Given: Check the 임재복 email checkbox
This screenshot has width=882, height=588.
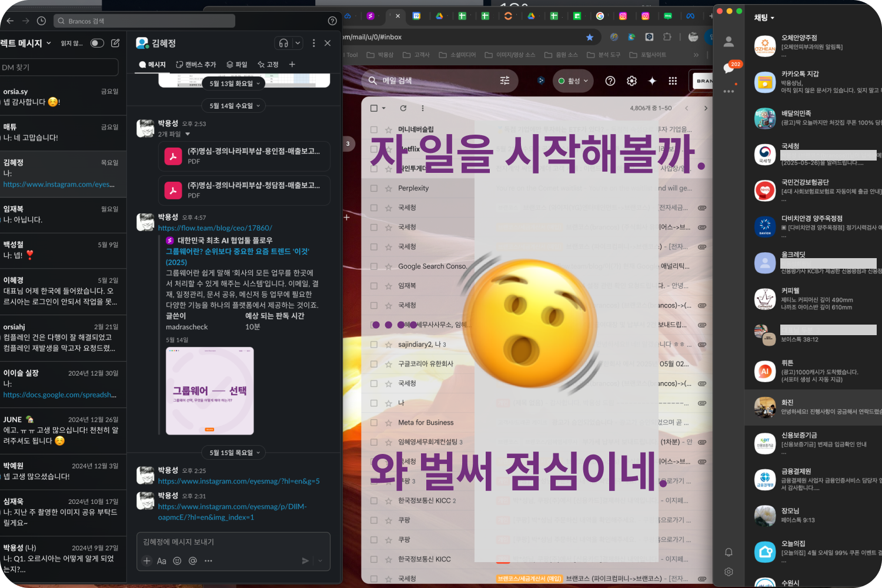Looking at the screenshot, I should click(x=374, y=286).
